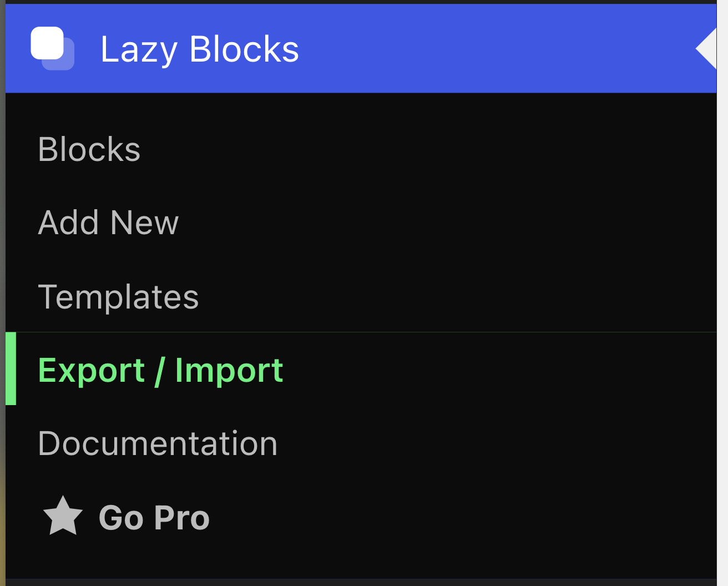Click the star icon beside Go Pro
Screen dimensions: 728x586
click(63, 516)
